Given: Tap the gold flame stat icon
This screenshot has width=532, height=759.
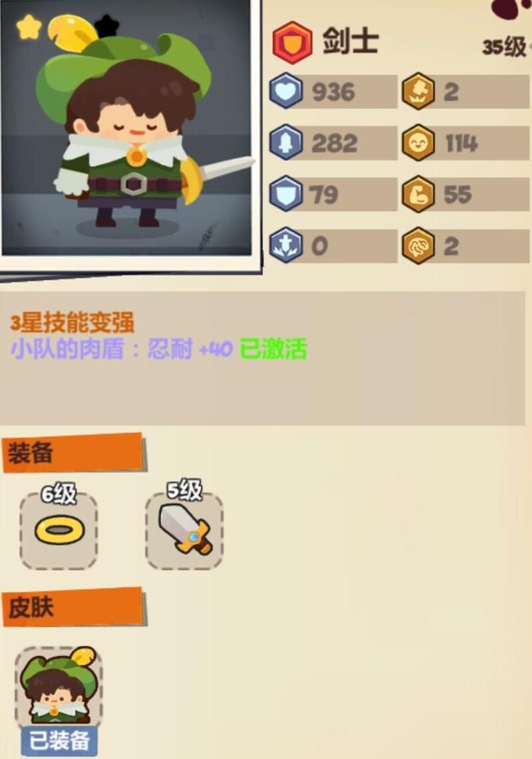Looking at the screenshot, I should 418,90.
